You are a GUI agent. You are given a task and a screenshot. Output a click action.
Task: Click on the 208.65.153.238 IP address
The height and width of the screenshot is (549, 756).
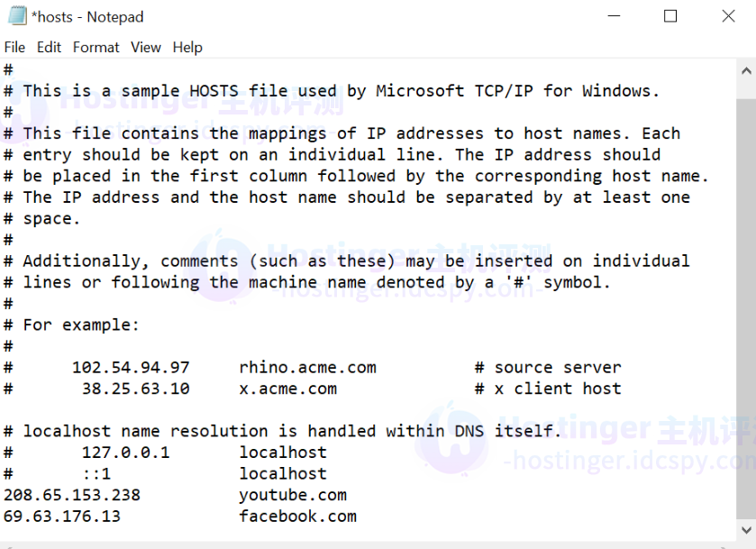click(x=72, y=495)
